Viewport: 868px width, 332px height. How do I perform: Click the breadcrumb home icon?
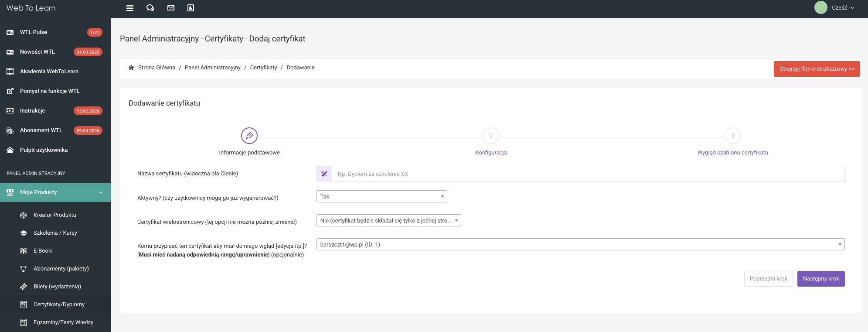(131, 68)
